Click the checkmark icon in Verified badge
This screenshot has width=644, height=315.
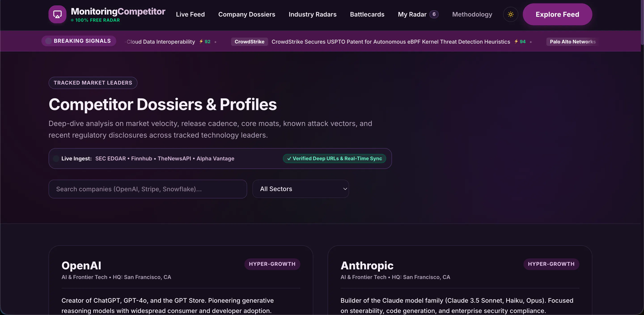(x=289, y=158)
